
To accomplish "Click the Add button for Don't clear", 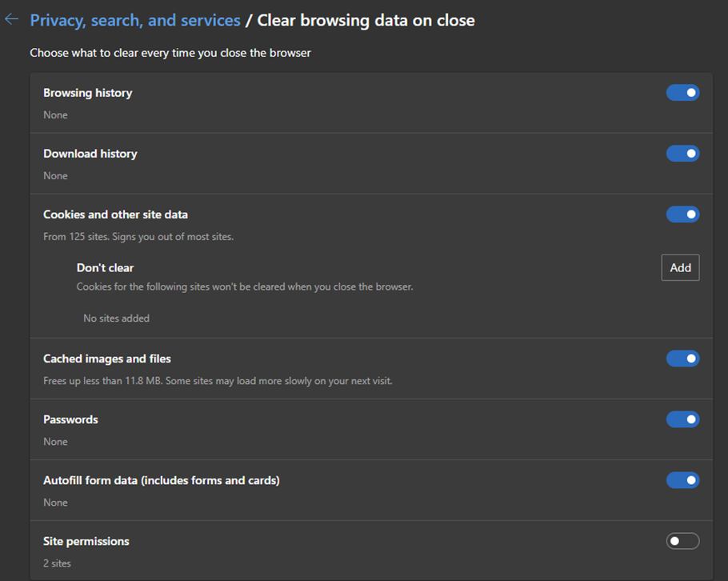I will click(680, 267).
